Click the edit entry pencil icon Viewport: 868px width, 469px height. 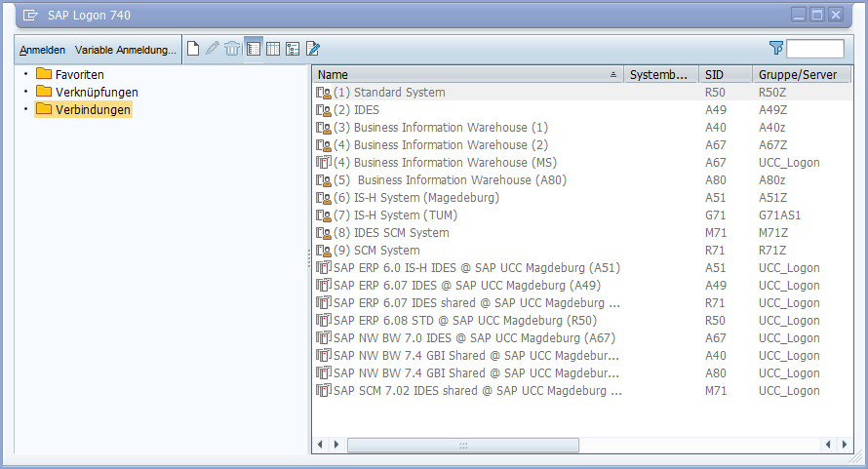(213, 49)
